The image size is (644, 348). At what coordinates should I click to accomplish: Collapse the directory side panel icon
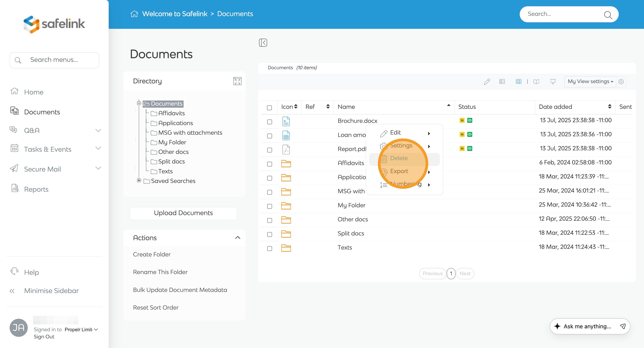tap(263, 43)
